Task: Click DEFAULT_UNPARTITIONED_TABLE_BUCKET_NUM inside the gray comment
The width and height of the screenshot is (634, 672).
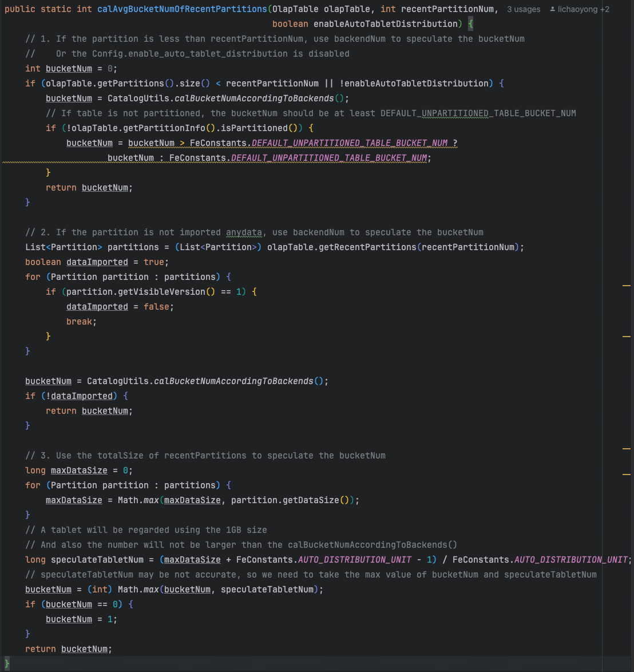Action: [478, 113]
